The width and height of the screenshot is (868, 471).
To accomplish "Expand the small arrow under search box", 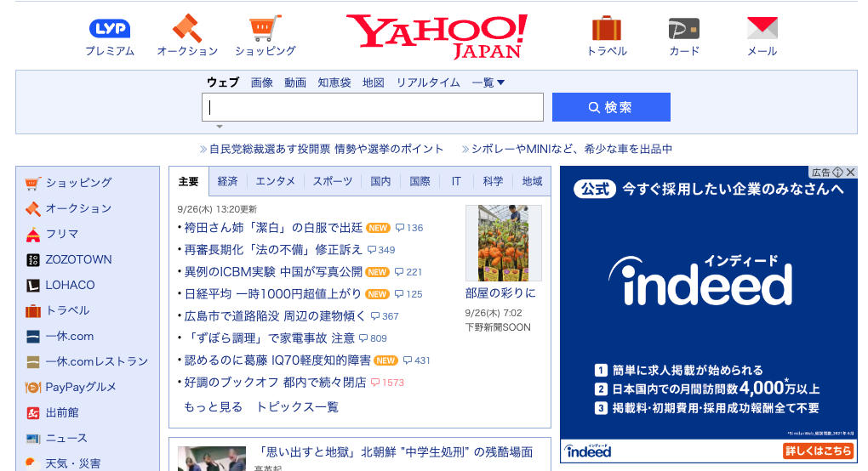I will (220, 127).
